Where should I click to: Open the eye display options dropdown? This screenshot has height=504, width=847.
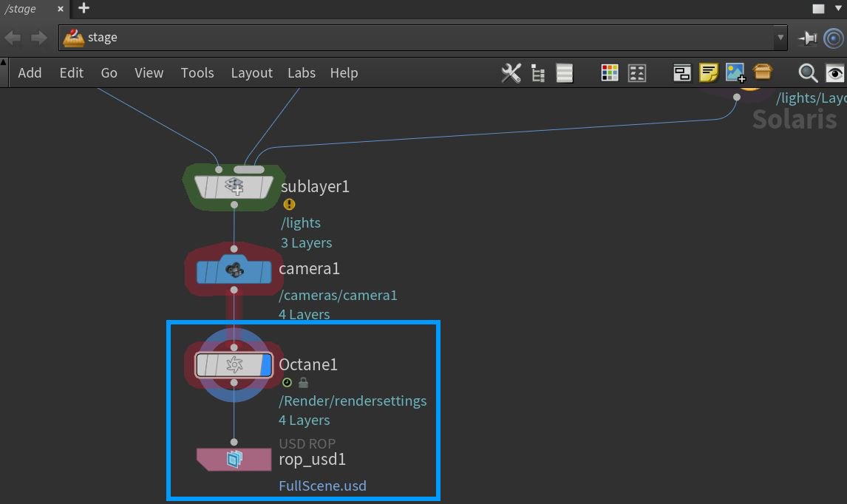(x=834, y=73)
